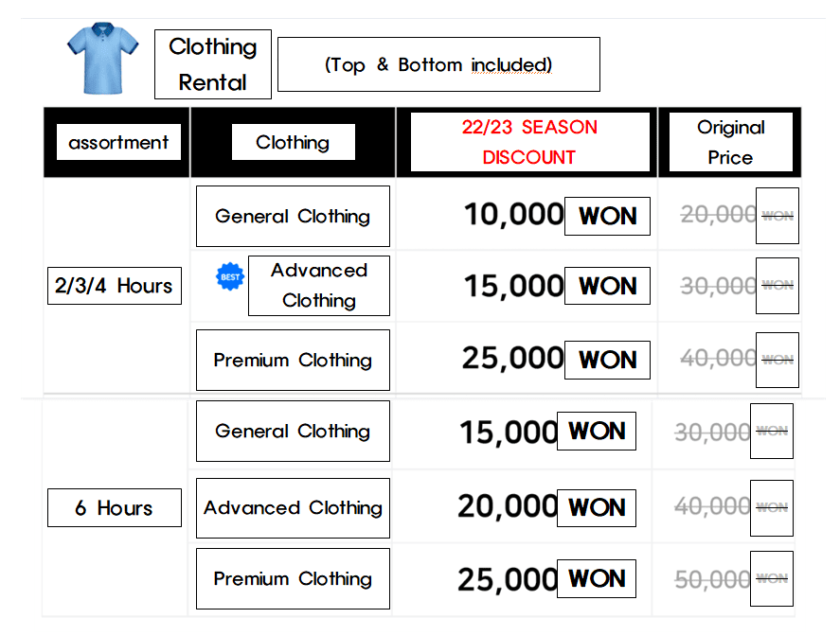Pick Advanced Clothing in the 6 Hours section
The height and width of the screenshot is (636, 840).
coord(293,508)
